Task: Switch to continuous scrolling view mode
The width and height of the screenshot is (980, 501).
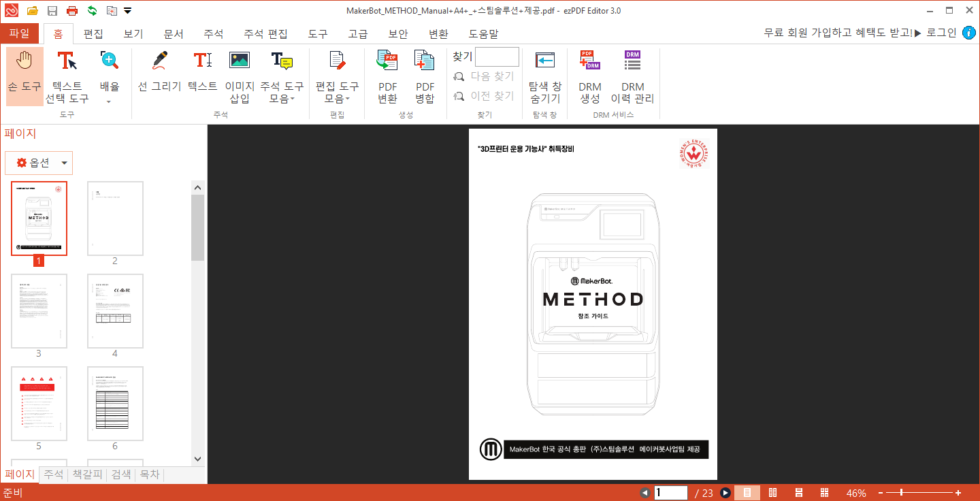Action: pyautogui.click(x=799, y=493)
